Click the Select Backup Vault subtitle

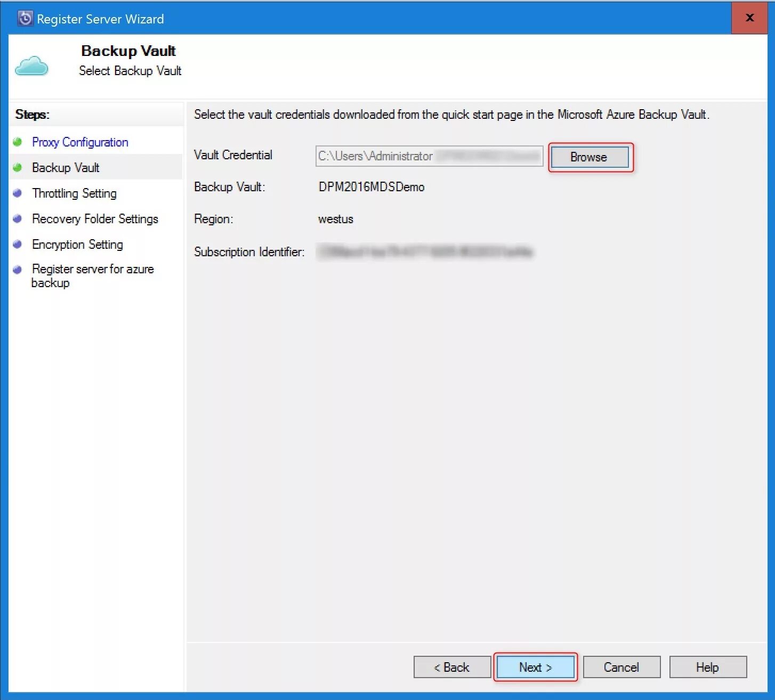click(x=130, y=71)
